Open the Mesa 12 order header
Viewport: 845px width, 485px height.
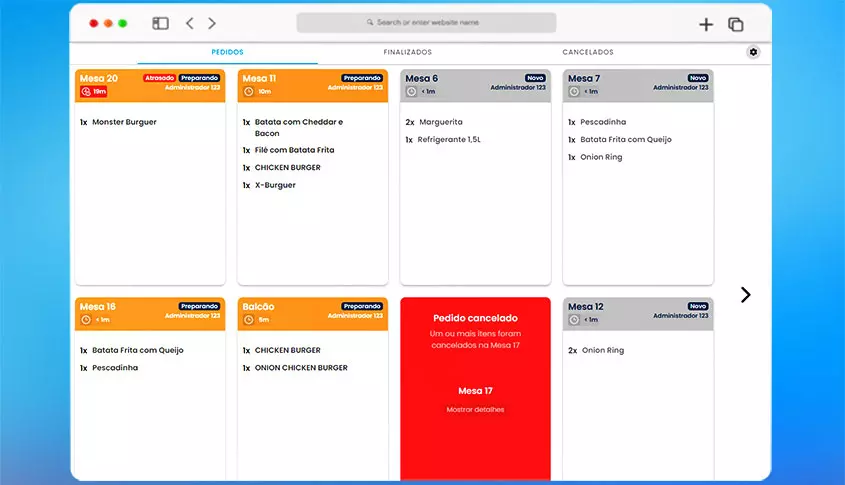(639, 314)
